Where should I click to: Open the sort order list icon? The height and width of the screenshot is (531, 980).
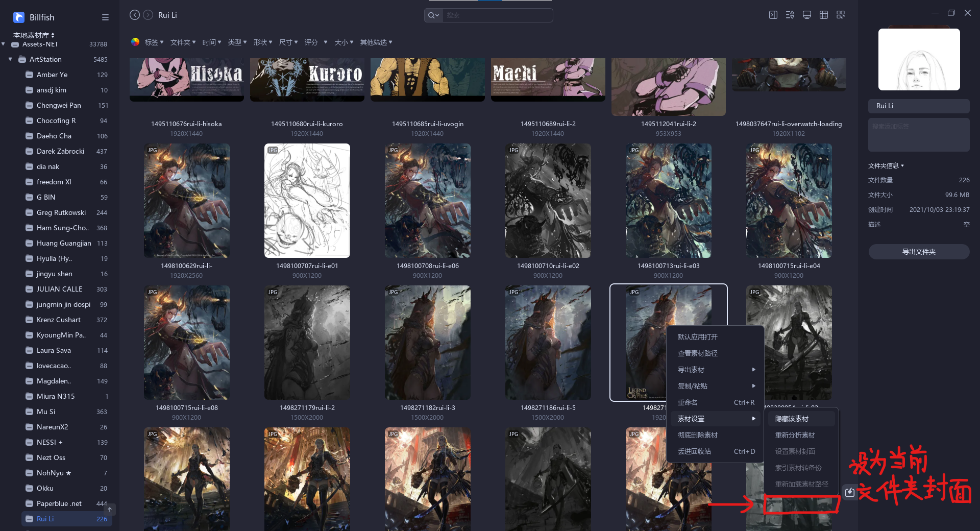click(x=790, y=15)
